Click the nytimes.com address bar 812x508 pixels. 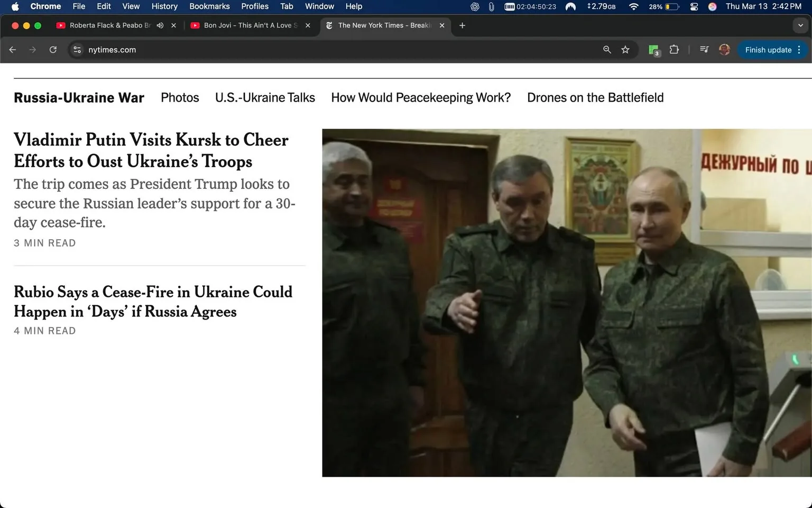click(x=112, y=49)
